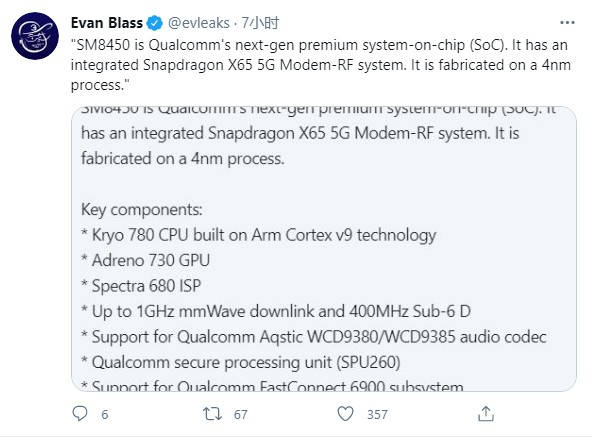592x440 pixels.
Task: Click the reply count 6
Action: tap(105, 414)
